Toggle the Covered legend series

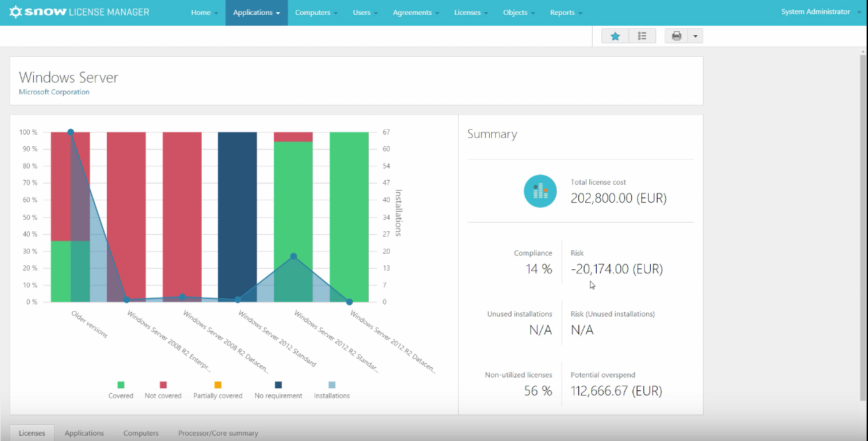(x=120, y=391)
